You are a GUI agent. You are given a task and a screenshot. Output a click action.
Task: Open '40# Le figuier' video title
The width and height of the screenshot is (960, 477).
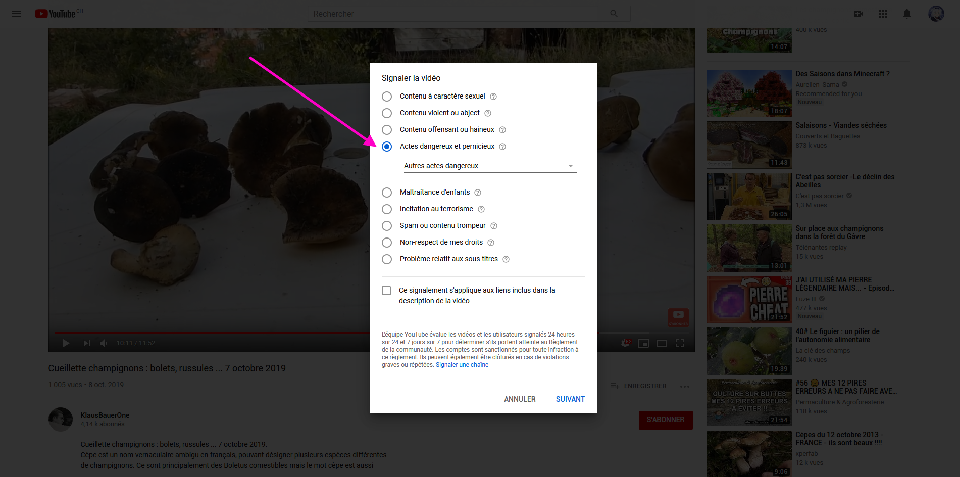tap(837, 335)
